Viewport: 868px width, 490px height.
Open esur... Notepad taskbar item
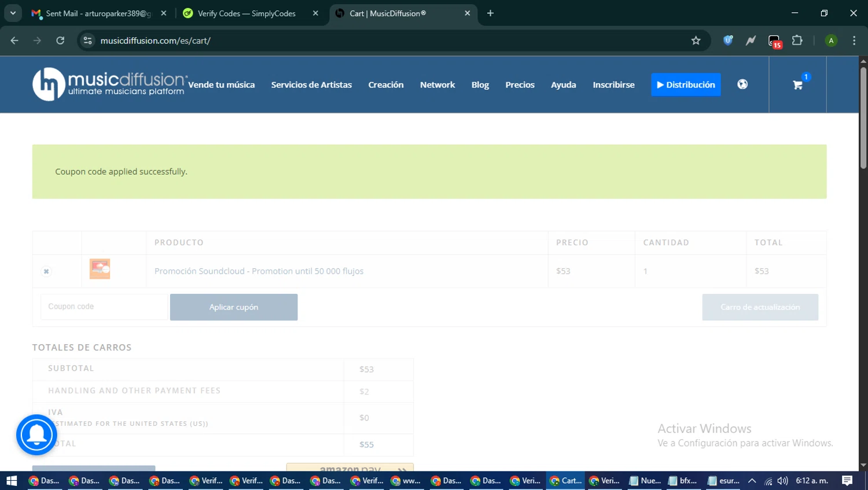point(723,481)
